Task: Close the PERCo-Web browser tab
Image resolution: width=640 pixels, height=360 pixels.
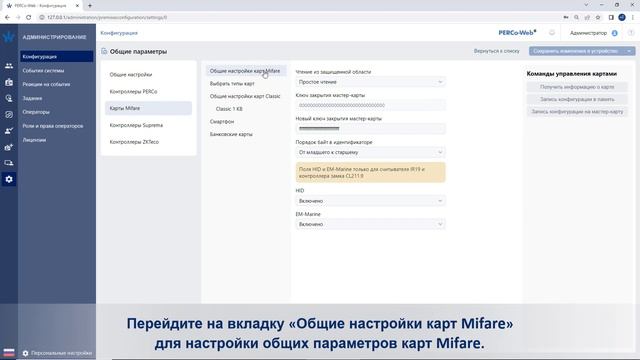Action: pos(77,6)
